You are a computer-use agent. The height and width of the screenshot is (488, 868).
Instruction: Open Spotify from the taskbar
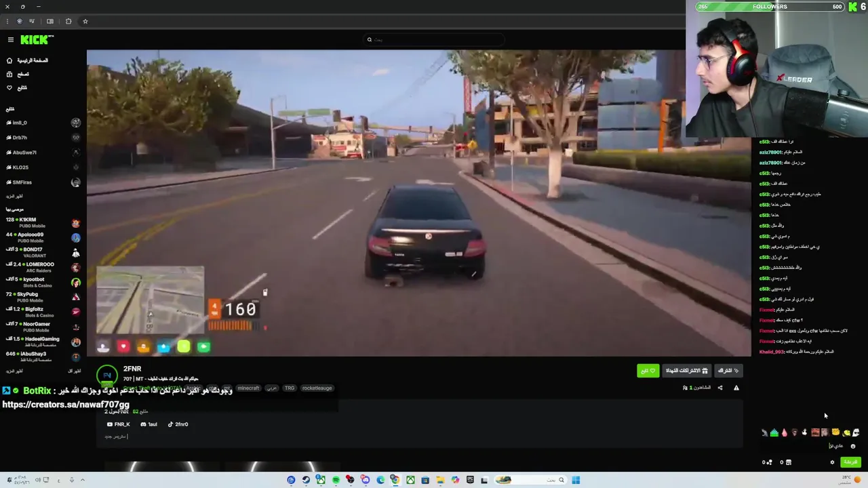(336, 480)
